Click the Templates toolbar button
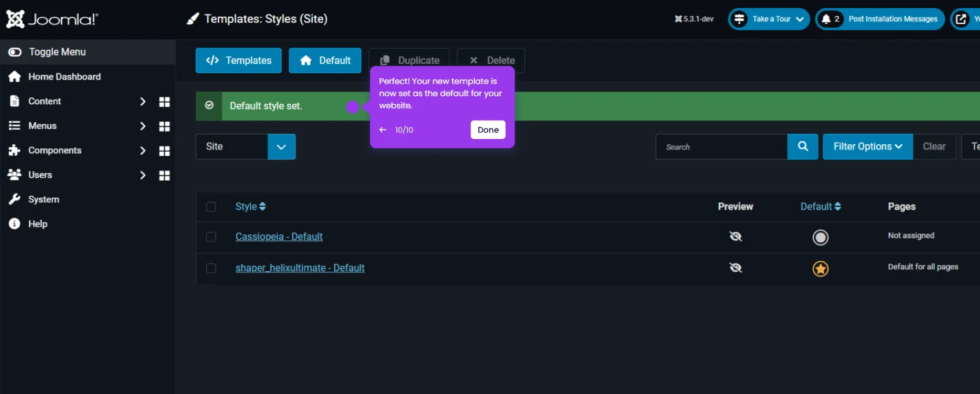Image resolution: width=980 pixels, height=394 pixels. click(239, 60)
